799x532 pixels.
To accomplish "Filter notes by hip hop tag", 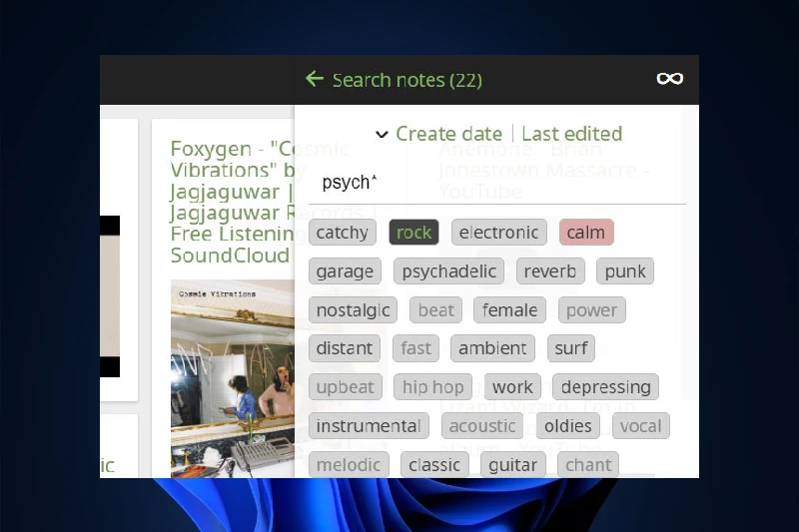I will point(433,387).
